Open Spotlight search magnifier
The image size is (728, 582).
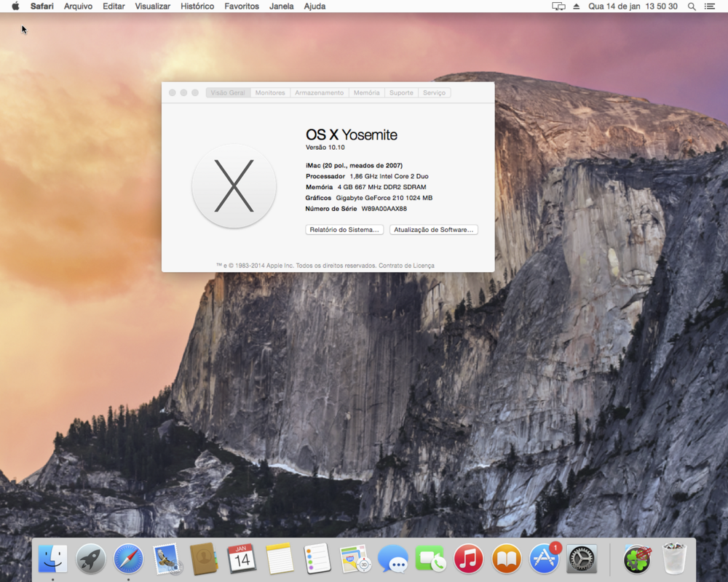tap(692, 7)
